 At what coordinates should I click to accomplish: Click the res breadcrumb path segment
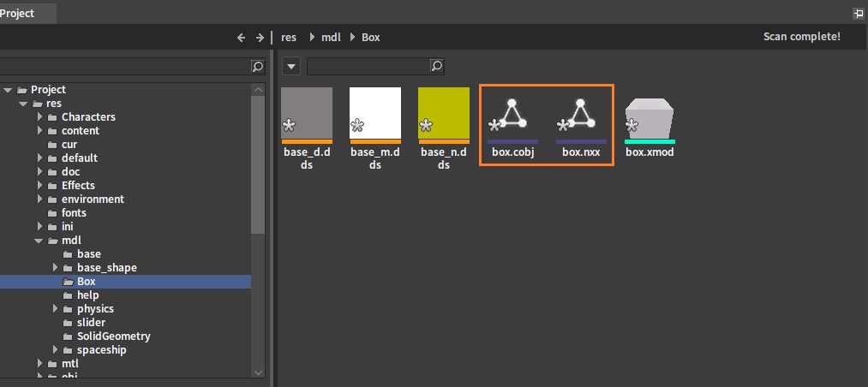[289, 37]
